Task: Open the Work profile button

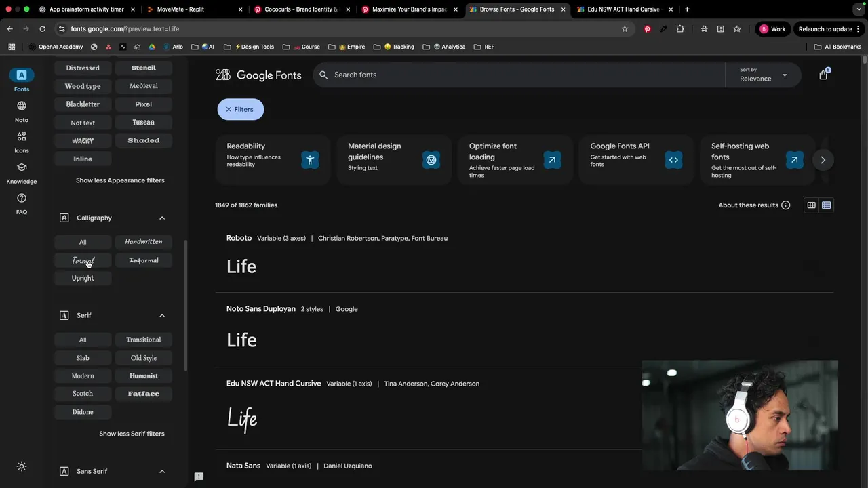Action: pyautogui.click(x=772, y=29)
